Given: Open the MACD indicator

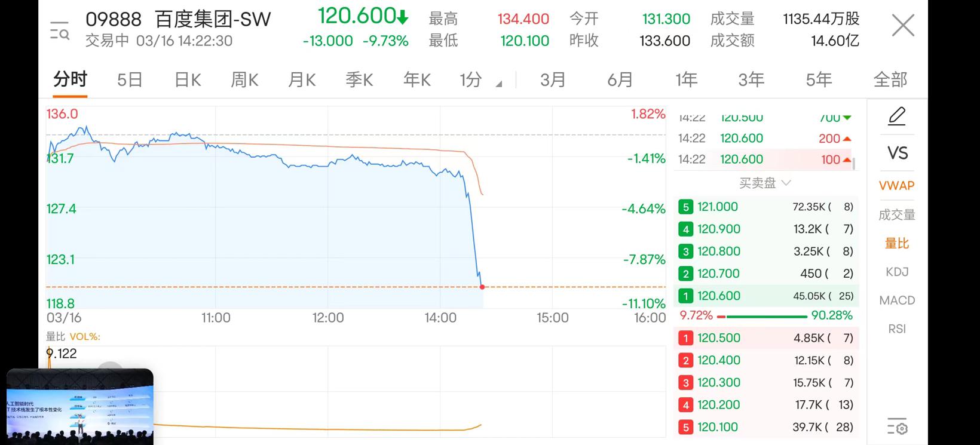Looking at the screenshot, I should 896,299.
